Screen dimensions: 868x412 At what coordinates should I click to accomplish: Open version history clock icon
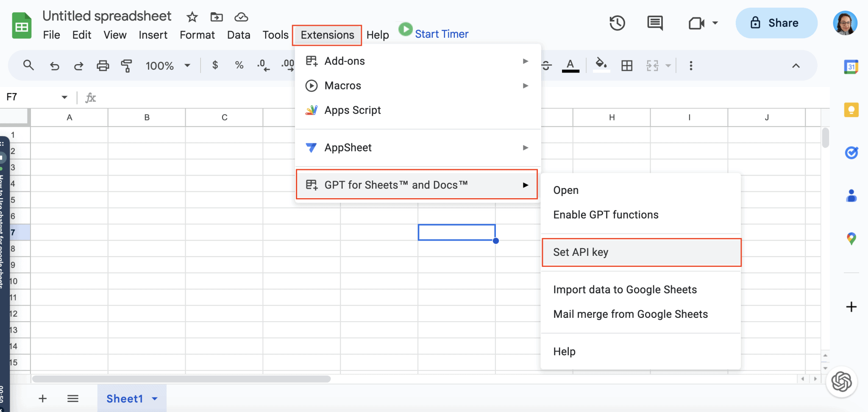pyautogui.click(x=617, y=23)
